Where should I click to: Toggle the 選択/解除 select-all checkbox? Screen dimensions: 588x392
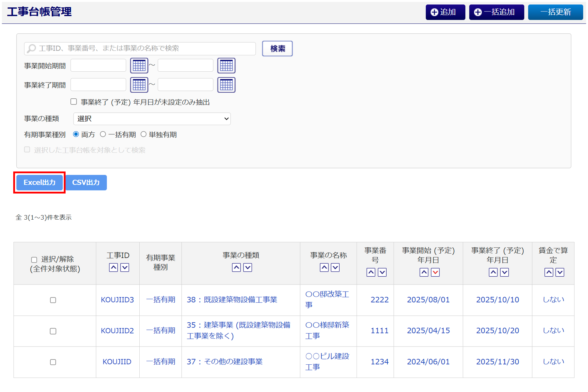(x=34, y=260)
